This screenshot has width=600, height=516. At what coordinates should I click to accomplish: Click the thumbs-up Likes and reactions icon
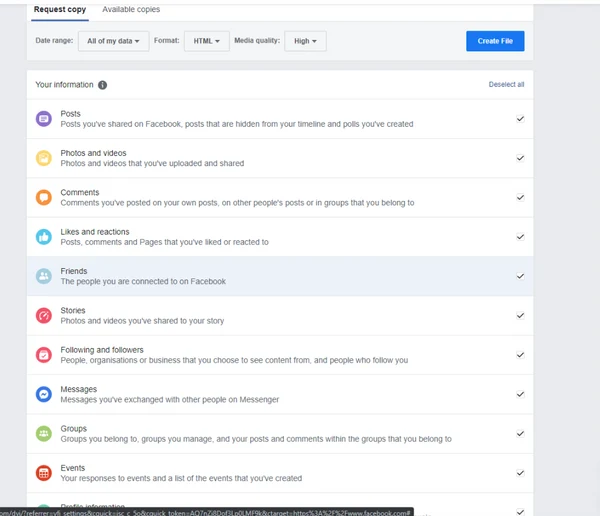point(44,237)
